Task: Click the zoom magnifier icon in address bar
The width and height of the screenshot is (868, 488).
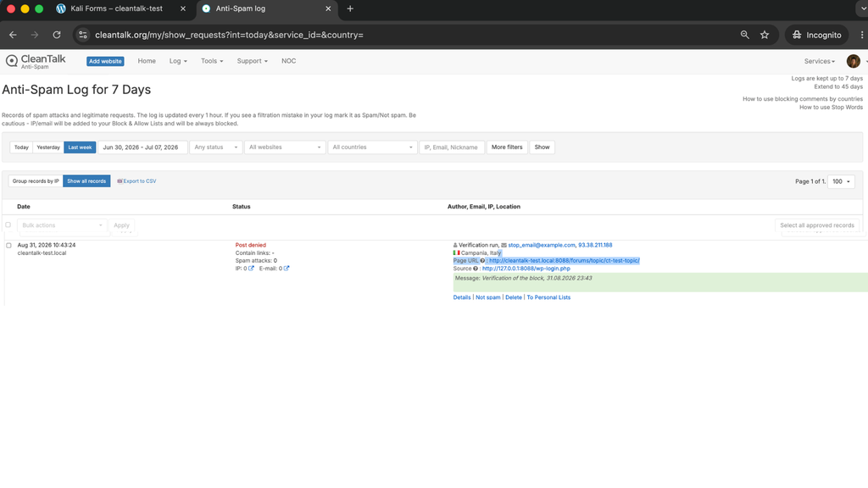Action: coord(744,35)
